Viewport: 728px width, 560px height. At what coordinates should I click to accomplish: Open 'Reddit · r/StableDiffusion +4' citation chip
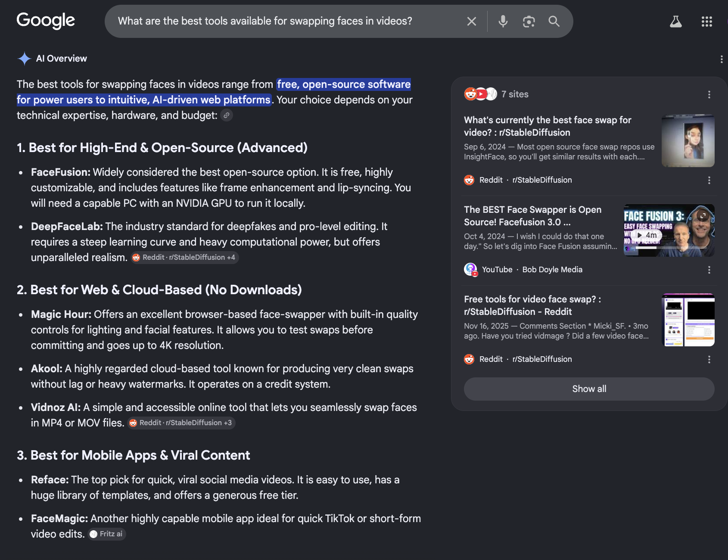[185, 258]
